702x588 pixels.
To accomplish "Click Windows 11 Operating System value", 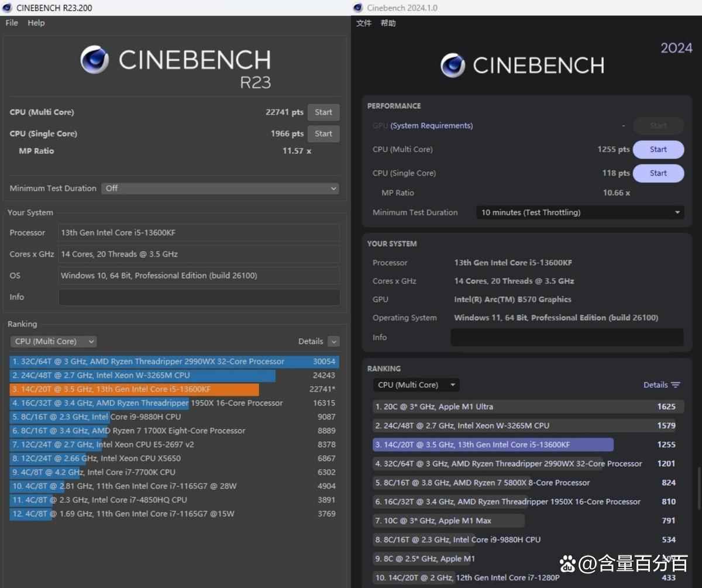I will [x=556, y=318].
